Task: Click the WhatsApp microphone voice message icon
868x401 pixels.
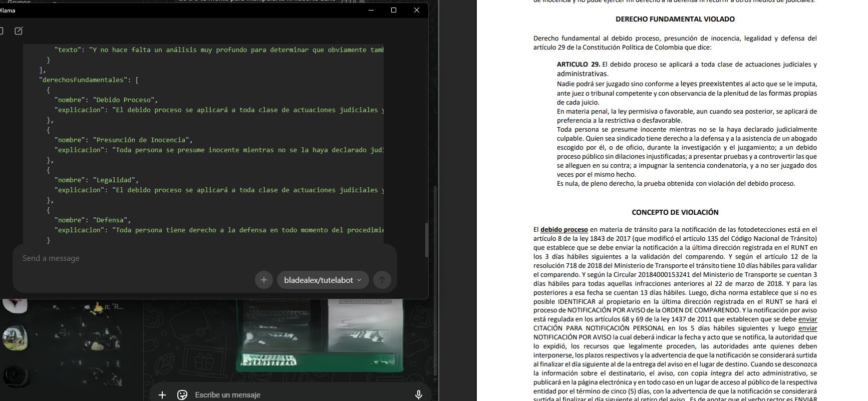Action: [419, 395]
